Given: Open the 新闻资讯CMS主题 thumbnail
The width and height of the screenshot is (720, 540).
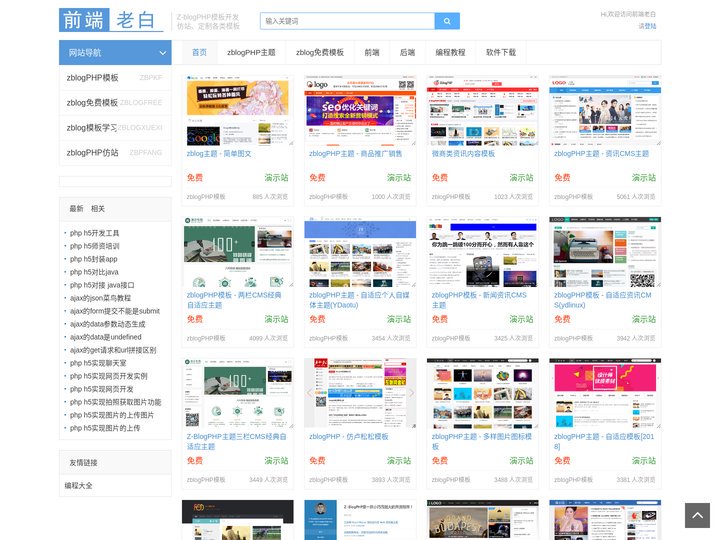Looking at the screenshot, I should (x=483, y=252).
